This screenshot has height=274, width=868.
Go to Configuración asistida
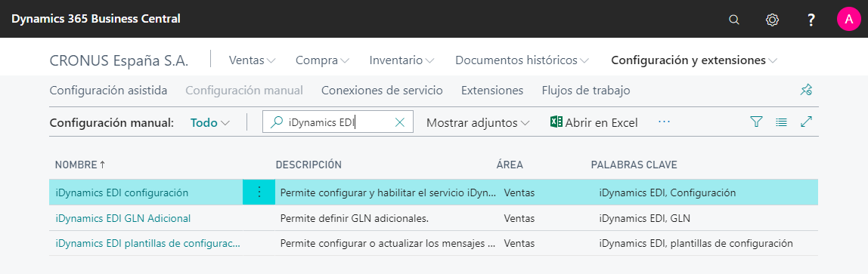point(109,90)
